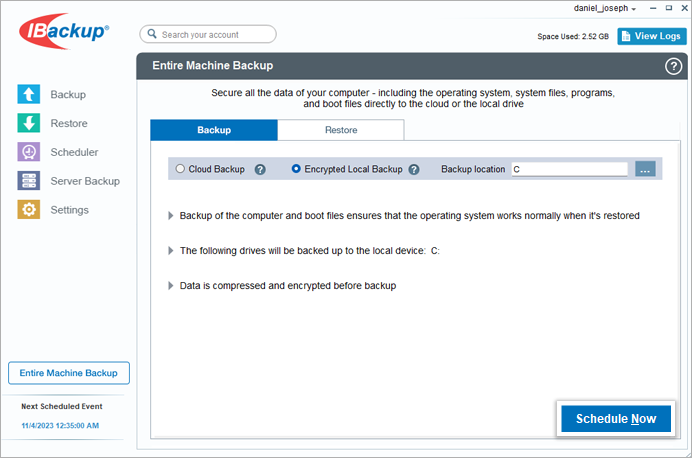Click the help icon in Entire Machine Backup header
The width and height of the screenshot is (692, 458).
tap(673, 67)
